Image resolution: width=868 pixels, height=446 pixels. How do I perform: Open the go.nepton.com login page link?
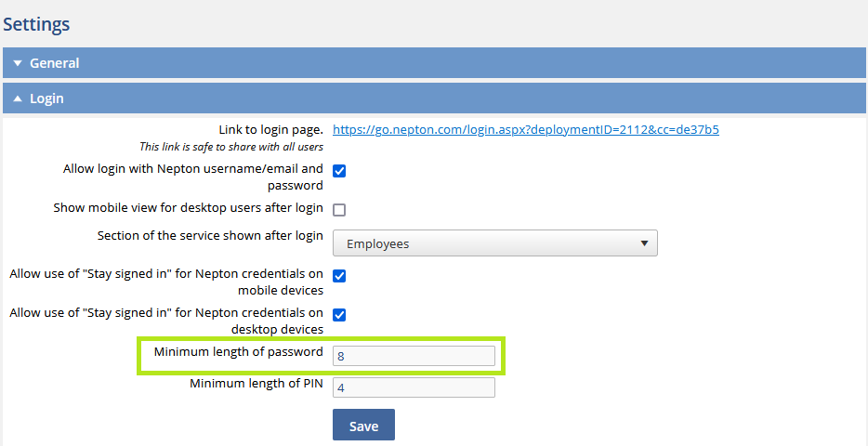pos(526,130)
